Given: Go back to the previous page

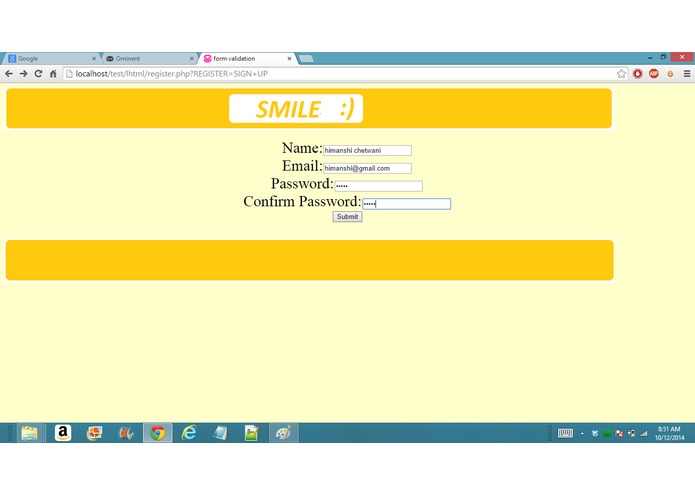Looking at the screenshot, I should click(x=9, y=74).
